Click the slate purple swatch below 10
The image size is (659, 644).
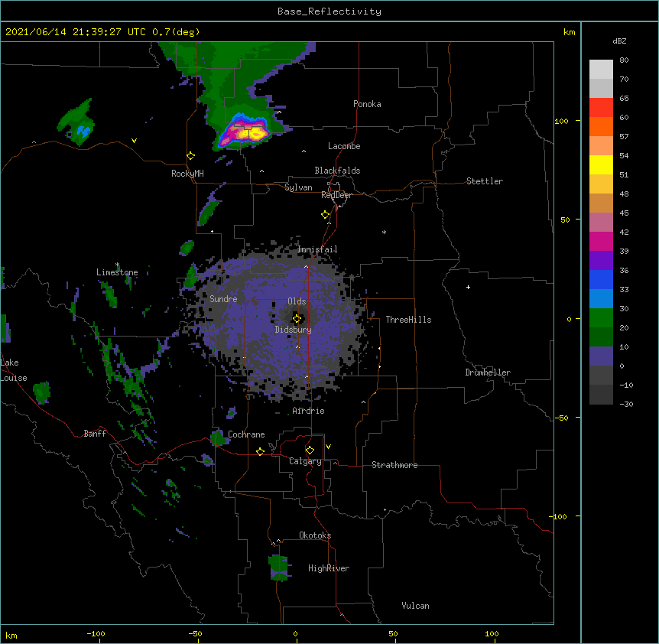pyautogui.click(x=601, y=356)
